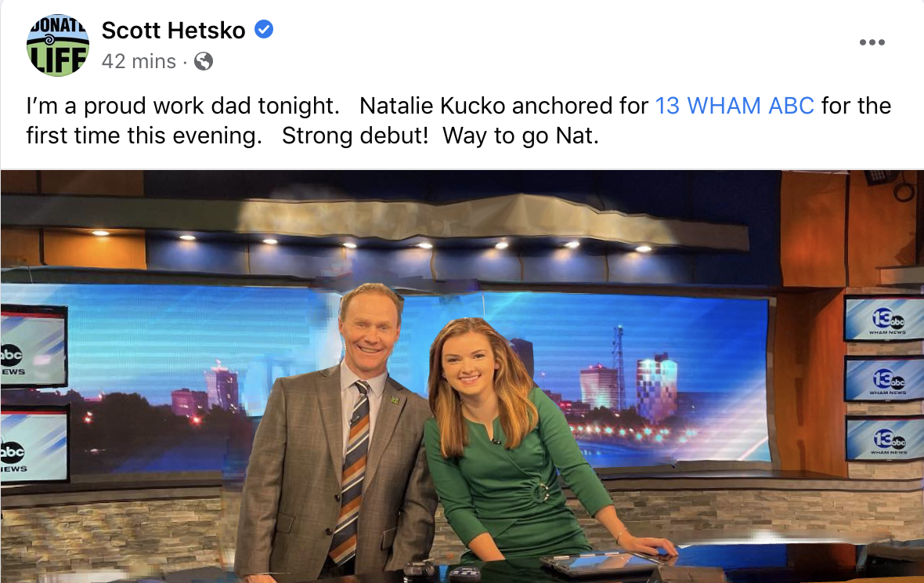Click the woman's face in the photo
Image resolution: width=924 pixels, height=583 pixels.
(x=468, y=361)
